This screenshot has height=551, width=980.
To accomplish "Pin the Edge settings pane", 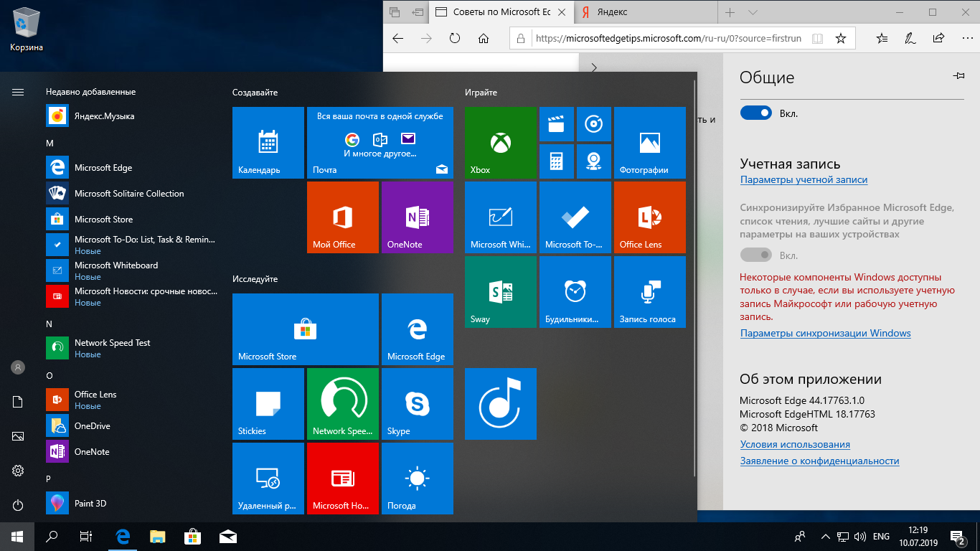I will 958,75.
